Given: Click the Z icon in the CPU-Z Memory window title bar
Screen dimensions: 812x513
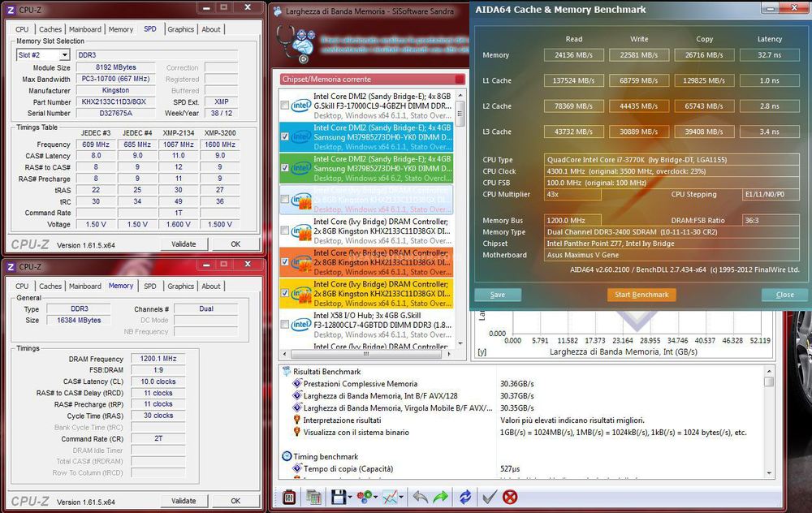Looking at the screenshot, I should coord(11,266).
